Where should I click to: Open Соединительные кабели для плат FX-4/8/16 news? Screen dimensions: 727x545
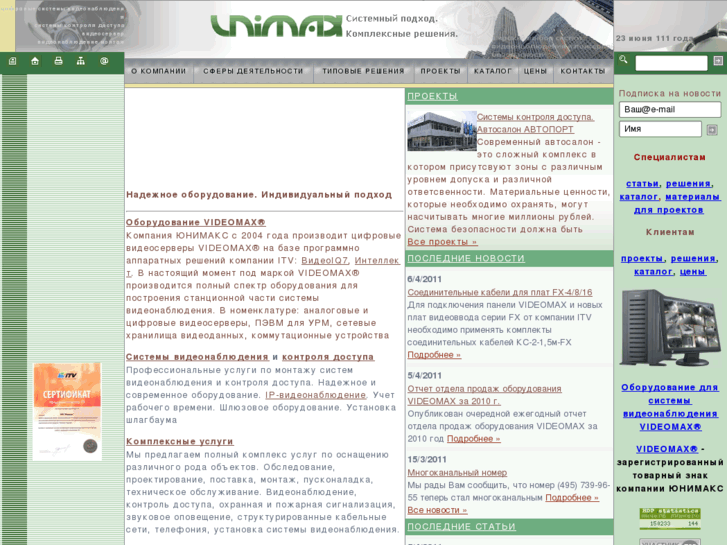[x=500, y=292]
